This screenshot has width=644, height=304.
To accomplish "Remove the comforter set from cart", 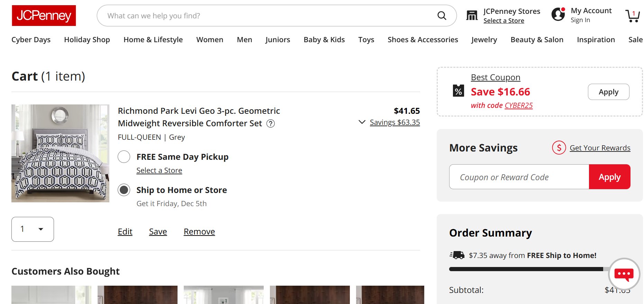I will click(199, 232).
